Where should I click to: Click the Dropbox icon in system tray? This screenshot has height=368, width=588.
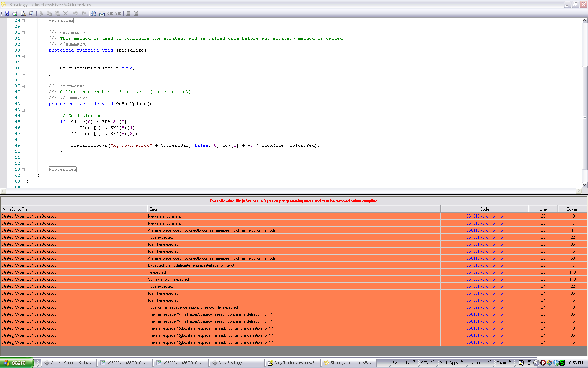coord(556,363)
